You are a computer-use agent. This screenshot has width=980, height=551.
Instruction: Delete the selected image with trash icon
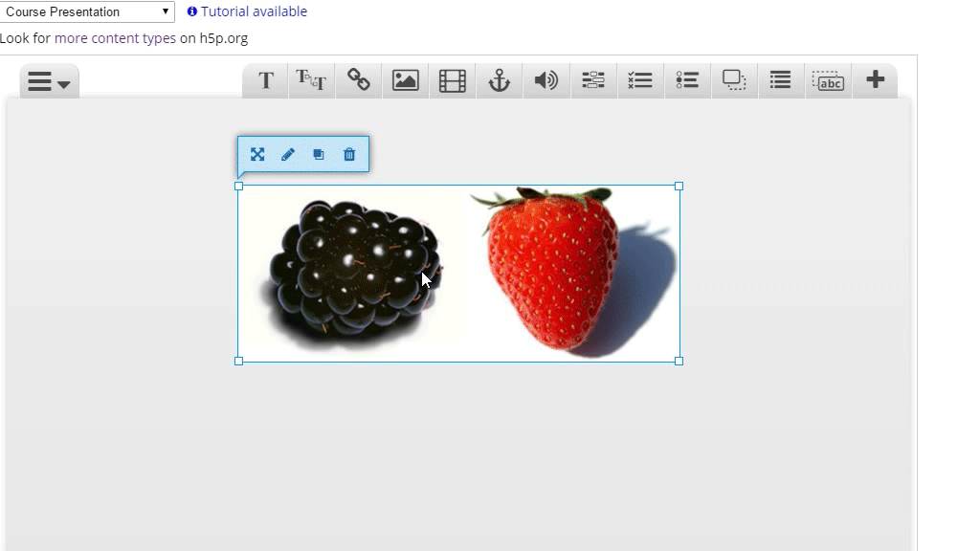(349, 154)
